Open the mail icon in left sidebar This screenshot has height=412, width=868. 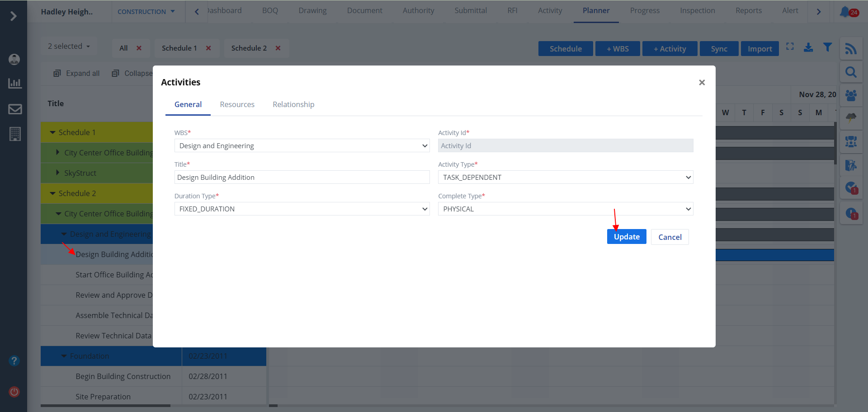(15, 109)
